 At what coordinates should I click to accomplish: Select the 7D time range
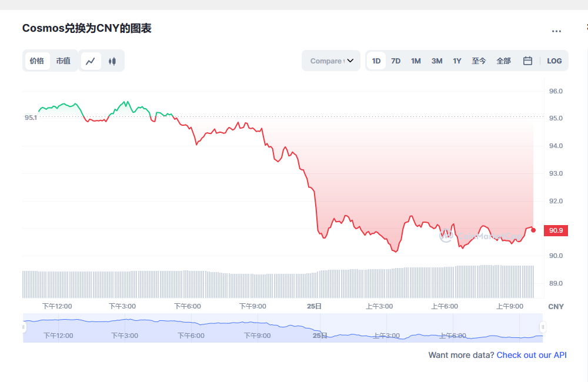pyautogui.click(x=396, y=61)
